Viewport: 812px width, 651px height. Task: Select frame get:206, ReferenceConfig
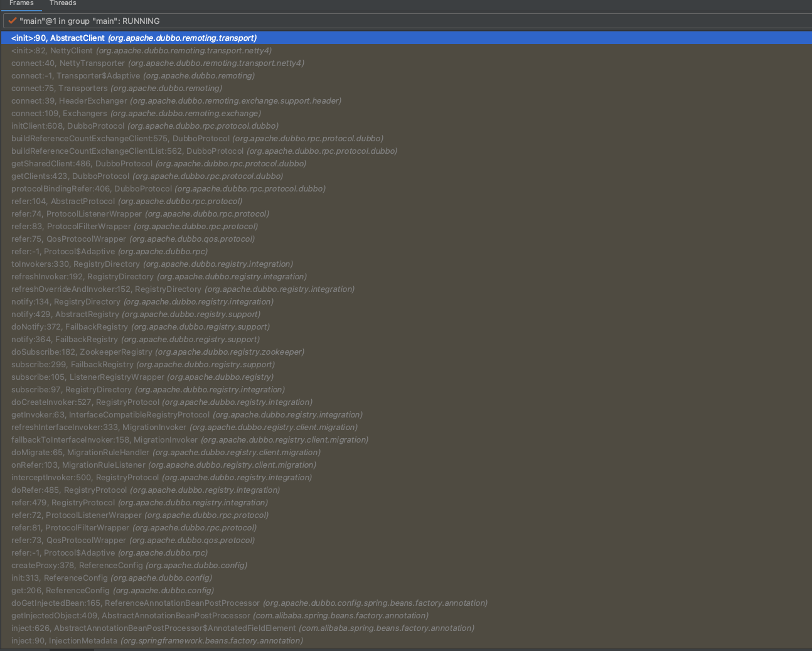click(406, 590)
